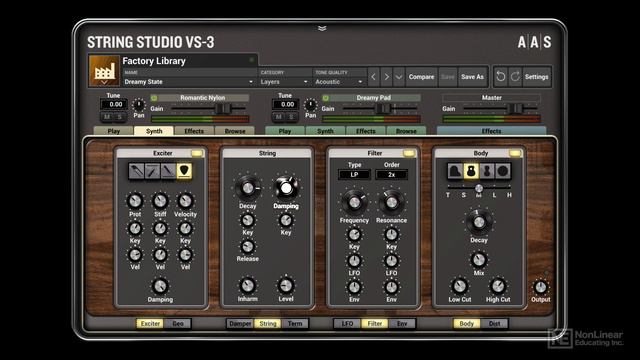Viewport: 640px width, 360px height.
Task: Click the redo arrow icon
Action: 515,76
